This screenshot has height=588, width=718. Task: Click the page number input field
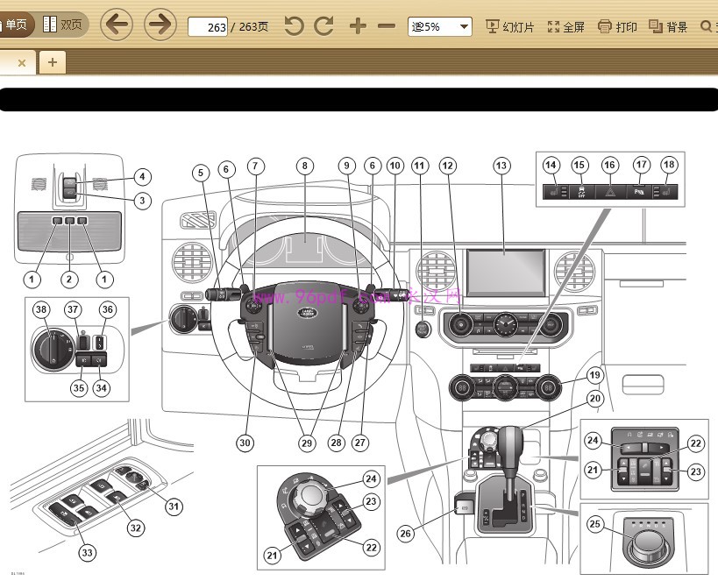coord(208,27)
